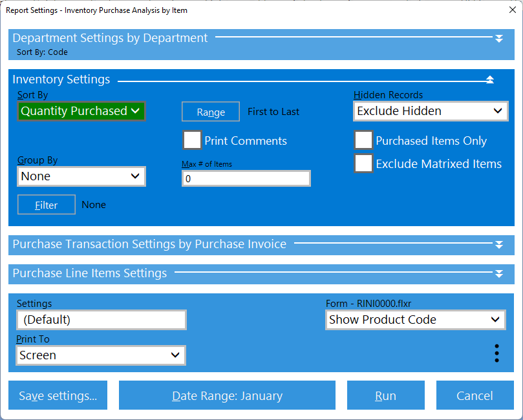
Task: Run the report
Action: point(385,395)
